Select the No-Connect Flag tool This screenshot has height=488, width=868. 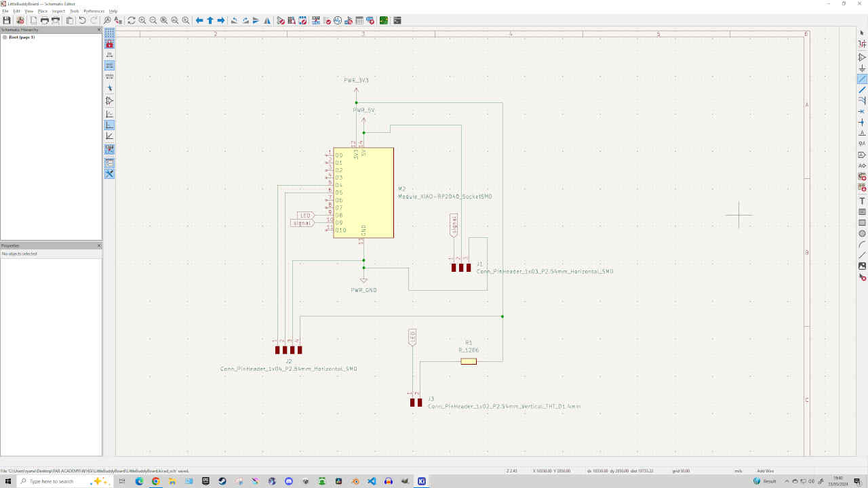tap(863, 111)
